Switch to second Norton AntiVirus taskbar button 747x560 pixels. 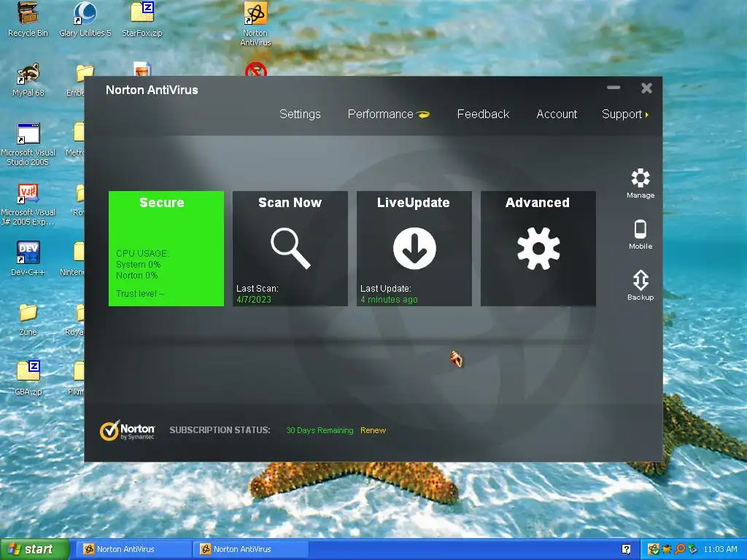pyautogui.click(x=250, y=549)
